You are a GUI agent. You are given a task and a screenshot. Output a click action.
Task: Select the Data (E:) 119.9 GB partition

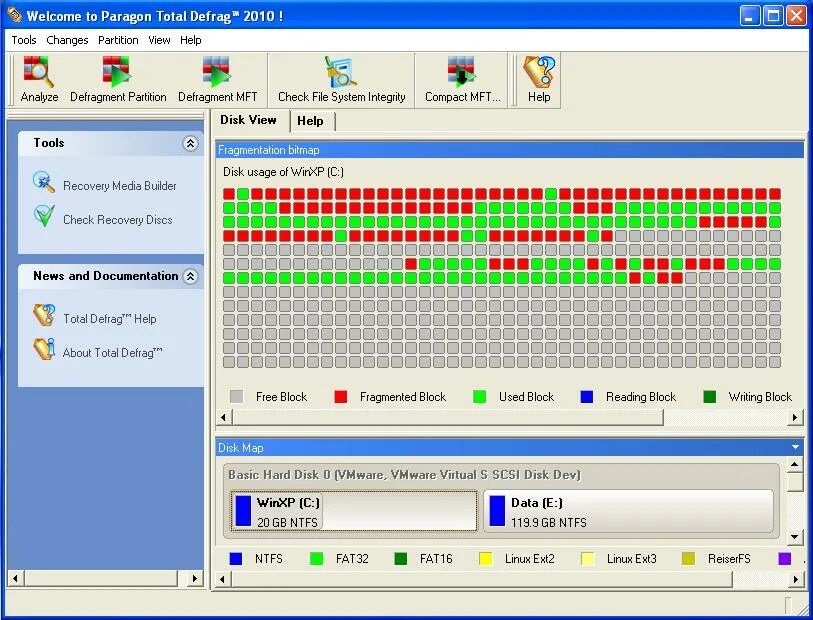628,511
